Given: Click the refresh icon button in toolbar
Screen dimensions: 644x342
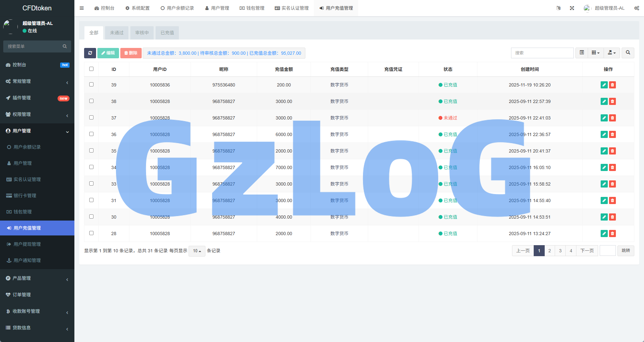Looking at the screenshot, I should [x=90, y=53].
